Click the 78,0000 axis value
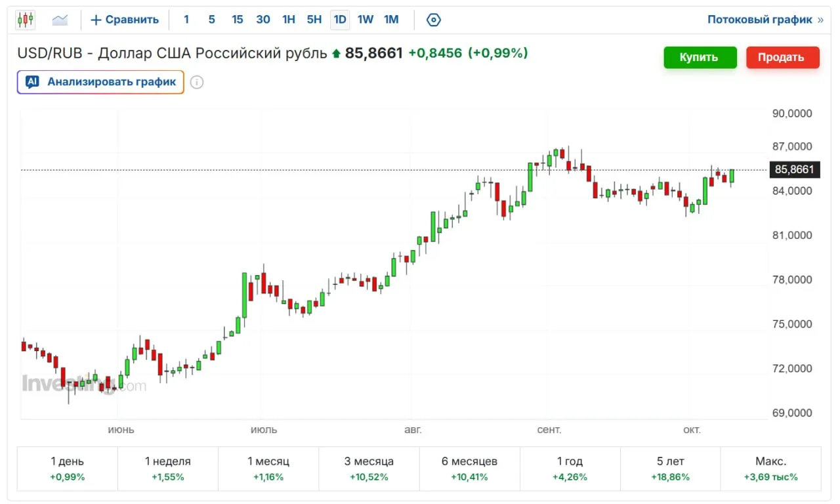This screenshot has height=504, width=840. pos(792,280)
